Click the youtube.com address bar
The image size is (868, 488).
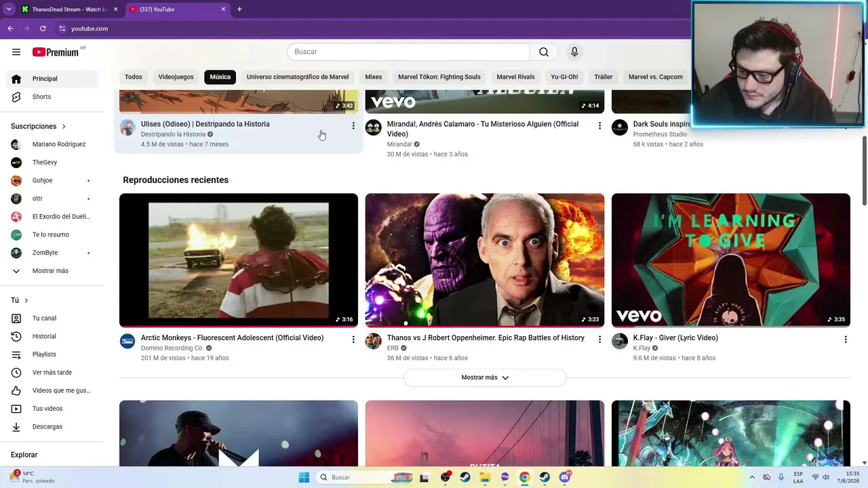(x=90, y=28)
